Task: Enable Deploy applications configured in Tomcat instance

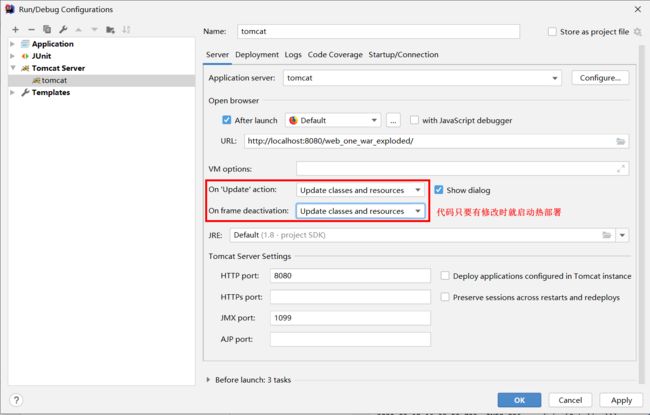Action: (x=445, y=276)
